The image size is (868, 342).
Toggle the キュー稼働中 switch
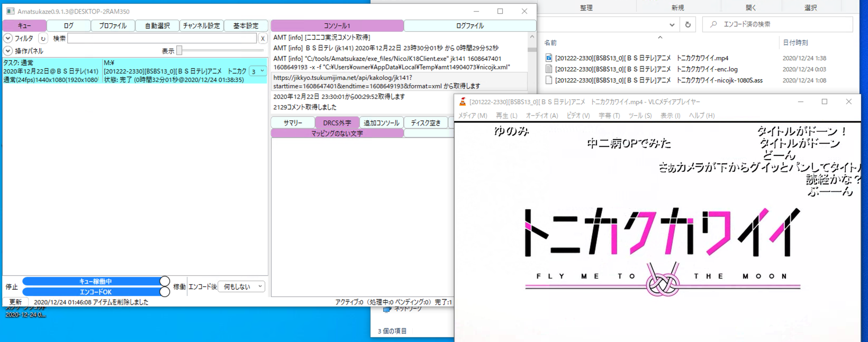click(x=96, y=281)
